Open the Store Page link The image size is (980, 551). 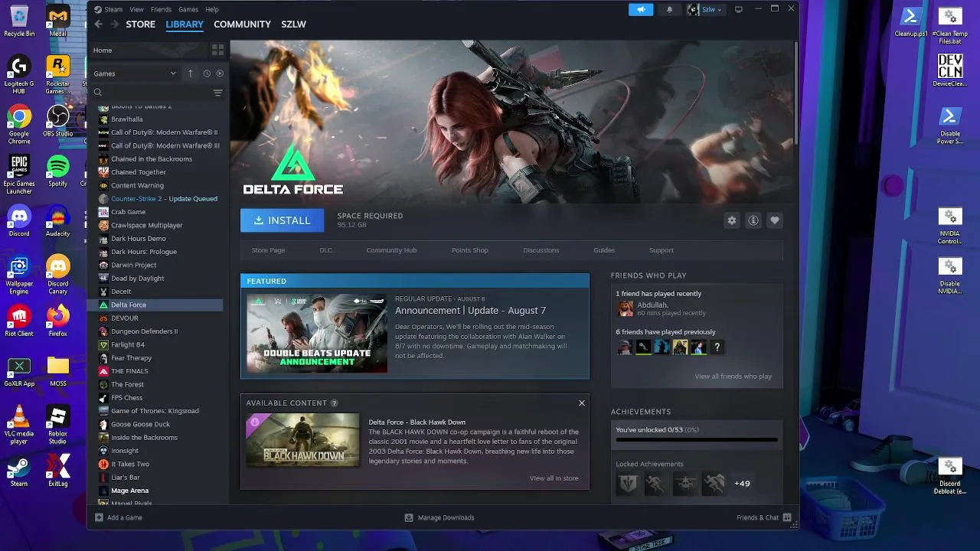pos(268,250)
